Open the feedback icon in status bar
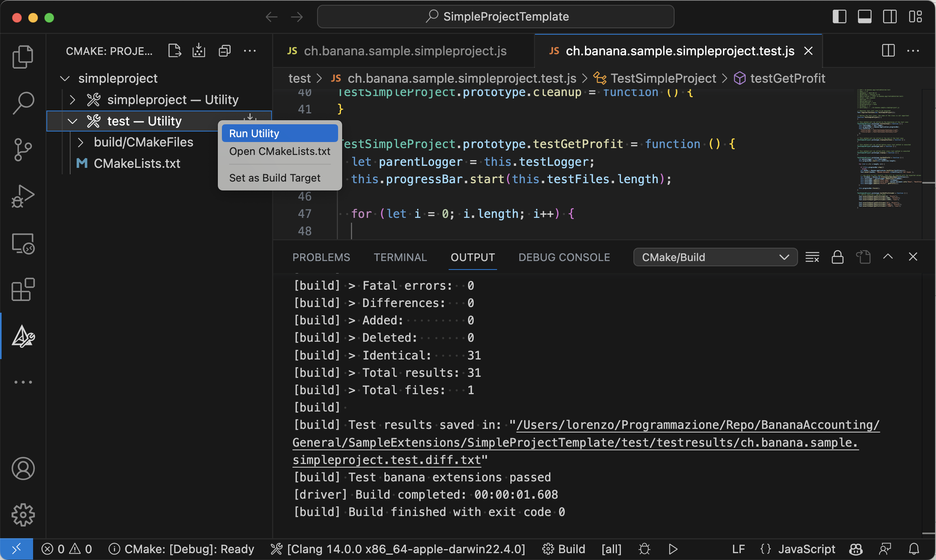This screenshot has width=936, height=560. point(885,549)
